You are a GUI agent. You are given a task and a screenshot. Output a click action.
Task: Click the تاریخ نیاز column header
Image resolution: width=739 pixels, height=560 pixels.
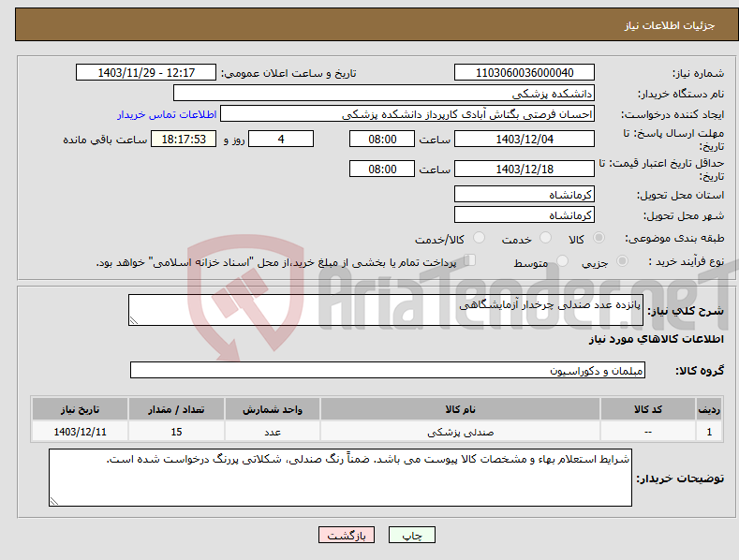81,409
